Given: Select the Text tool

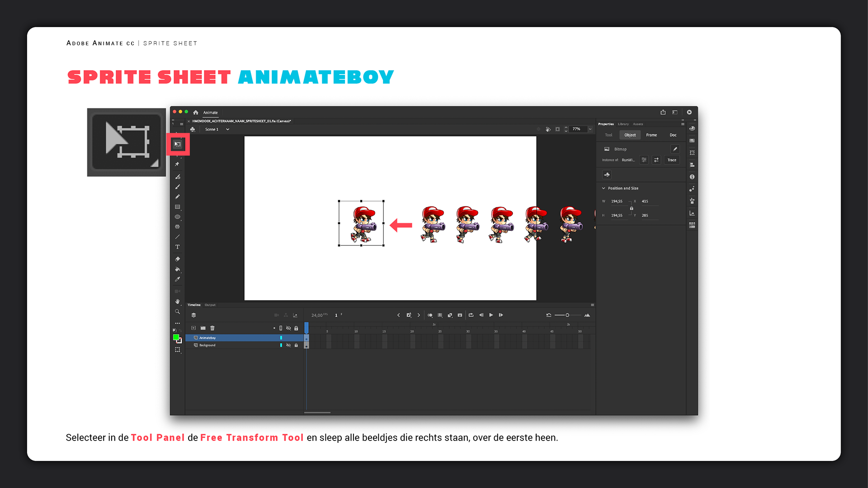Looking at the screenshot, I should point(177,247).
